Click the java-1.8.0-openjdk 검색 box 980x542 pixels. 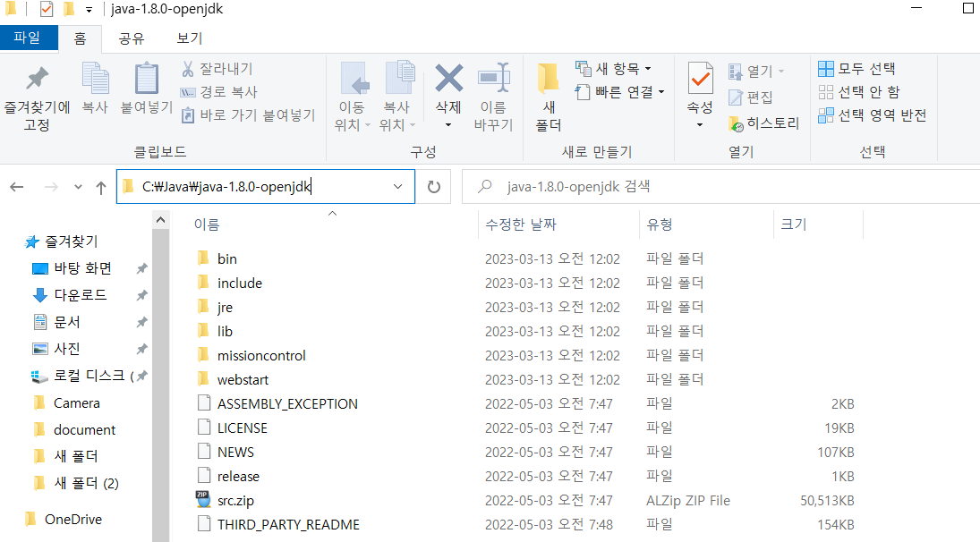click(720, 186)
